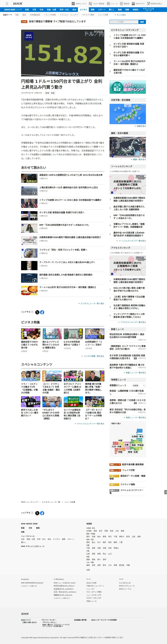Click ニュース記事 breadcrumb link

70,502
